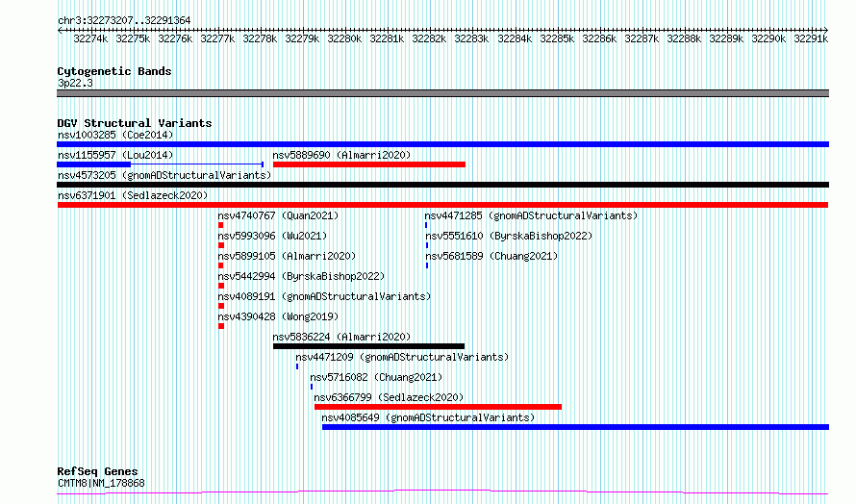Screen dimensions: 856x504
Task: Click the thick blue nsv1155957 bar segment
Action: 94,164
